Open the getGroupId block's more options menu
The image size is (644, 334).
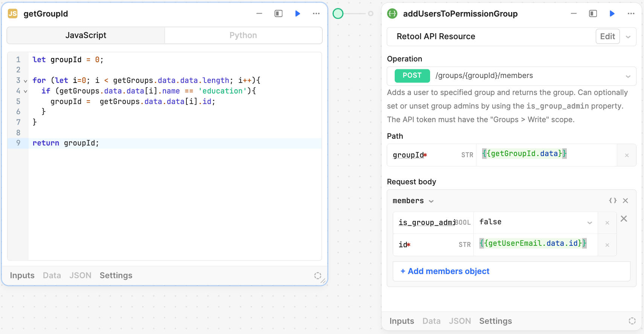coord(316,14)
